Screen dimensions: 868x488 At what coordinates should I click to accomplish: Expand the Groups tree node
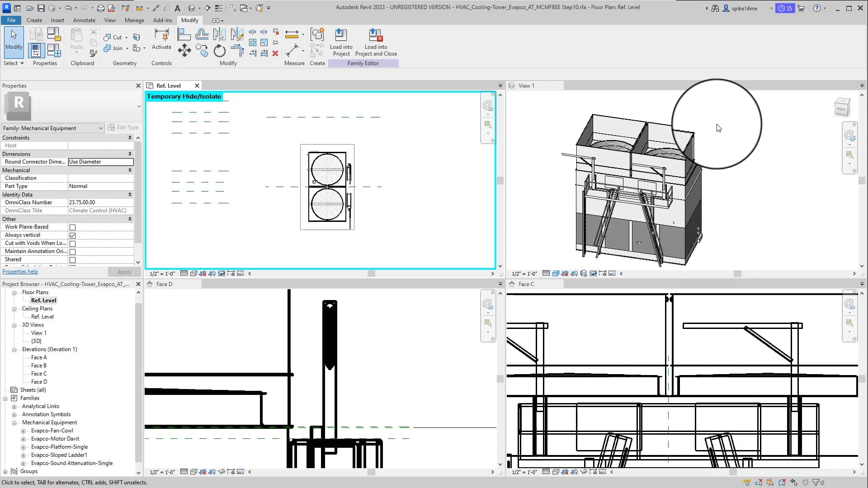pos(5,472)
